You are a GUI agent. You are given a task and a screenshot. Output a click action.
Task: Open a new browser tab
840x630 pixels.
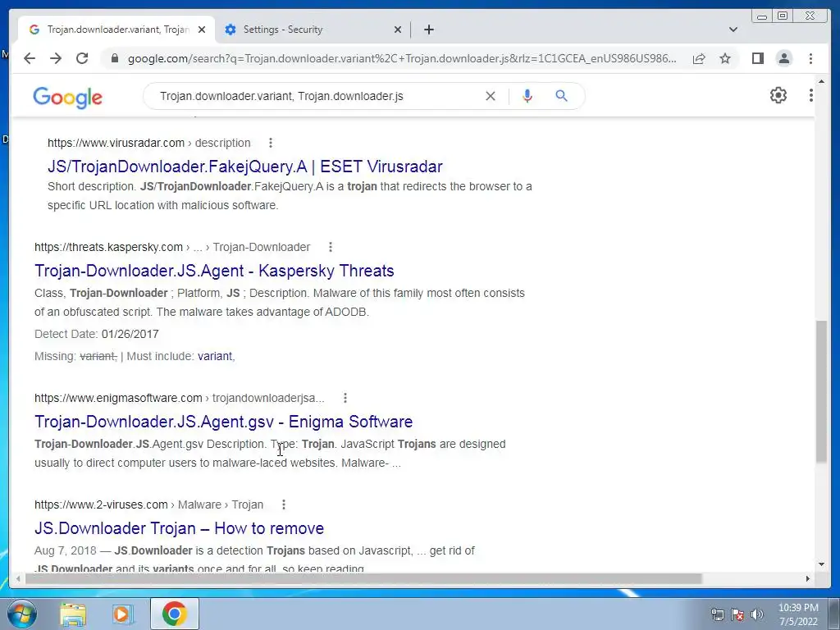[x=428, y=30]
